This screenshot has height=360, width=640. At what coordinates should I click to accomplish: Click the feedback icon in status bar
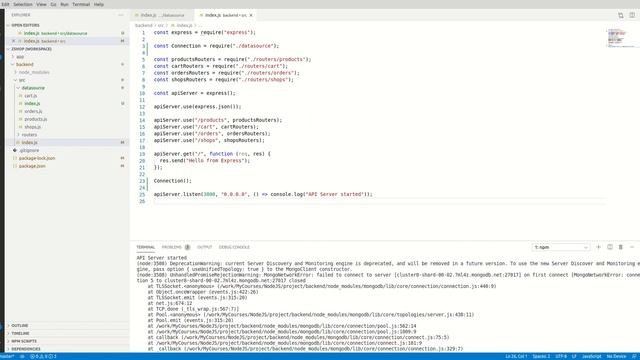click(634, 356)
